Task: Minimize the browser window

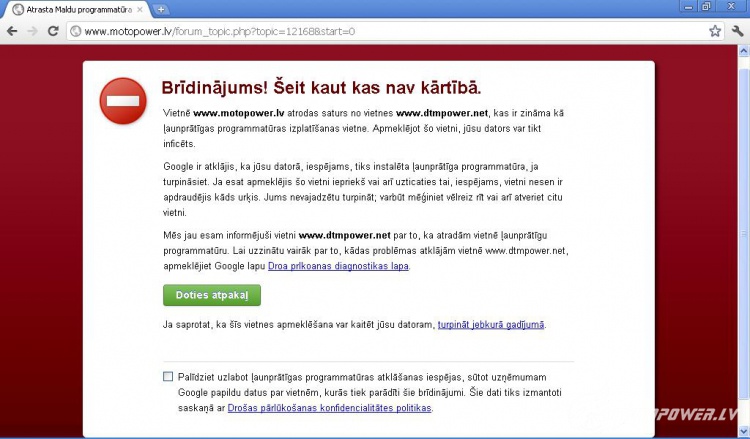Action: [688, 6]
